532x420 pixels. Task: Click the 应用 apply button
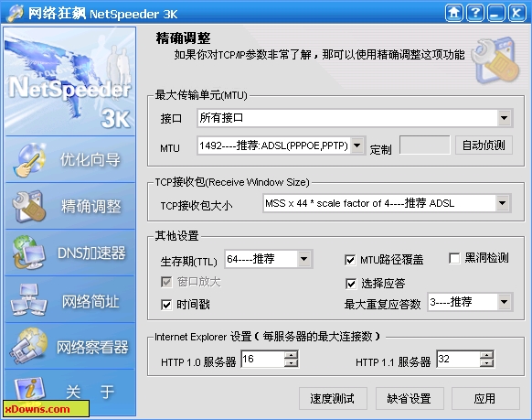[x=485, y=398]
